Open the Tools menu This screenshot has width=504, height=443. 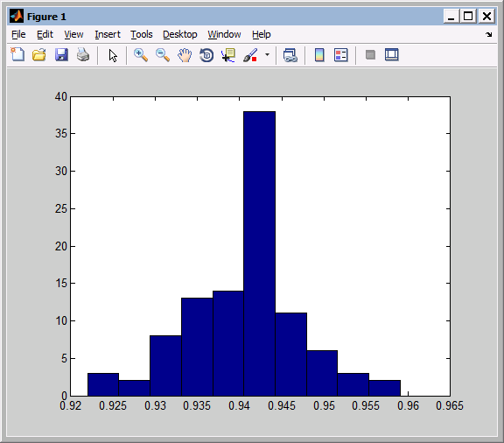142,34
